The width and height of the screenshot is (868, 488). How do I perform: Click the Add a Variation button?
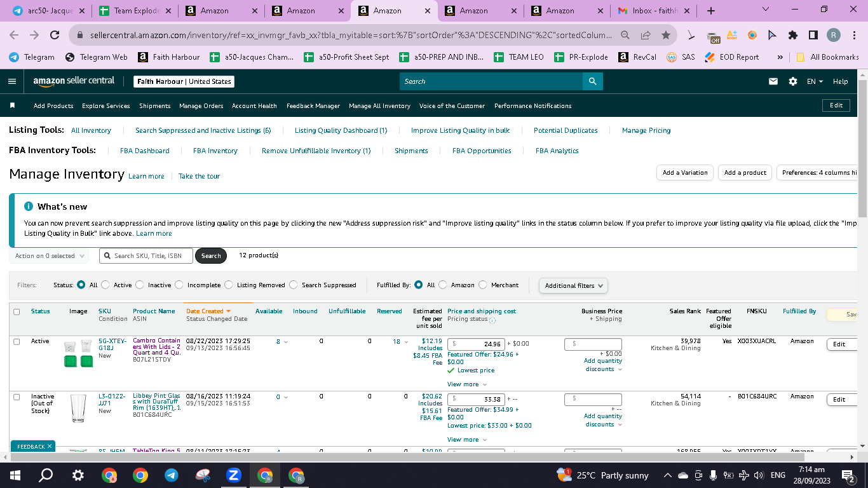(x=685, y=173)
